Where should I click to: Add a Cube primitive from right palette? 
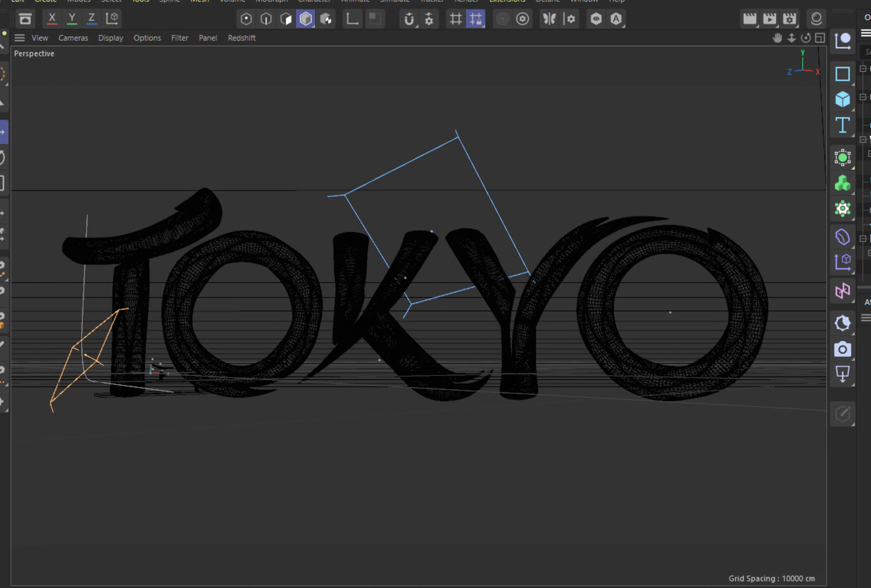842,99
